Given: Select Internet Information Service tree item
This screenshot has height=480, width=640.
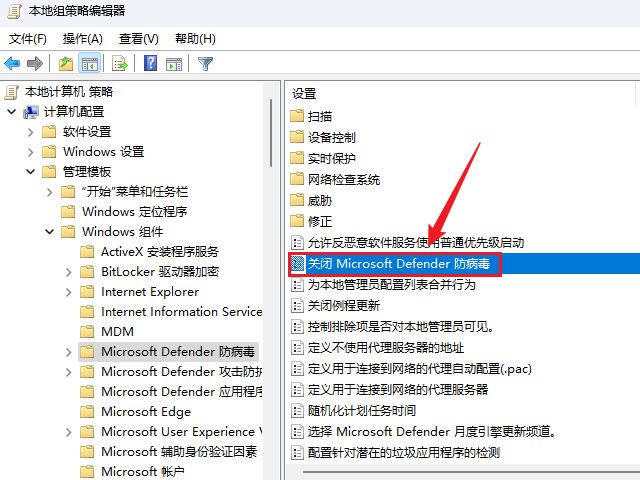Looking at the screenshot, I should click(182, 312).
